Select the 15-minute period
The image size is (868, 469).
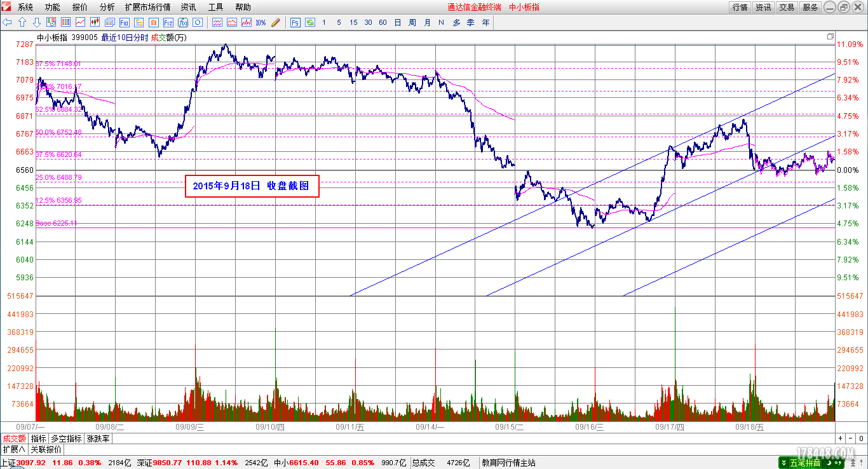(353, 22)
